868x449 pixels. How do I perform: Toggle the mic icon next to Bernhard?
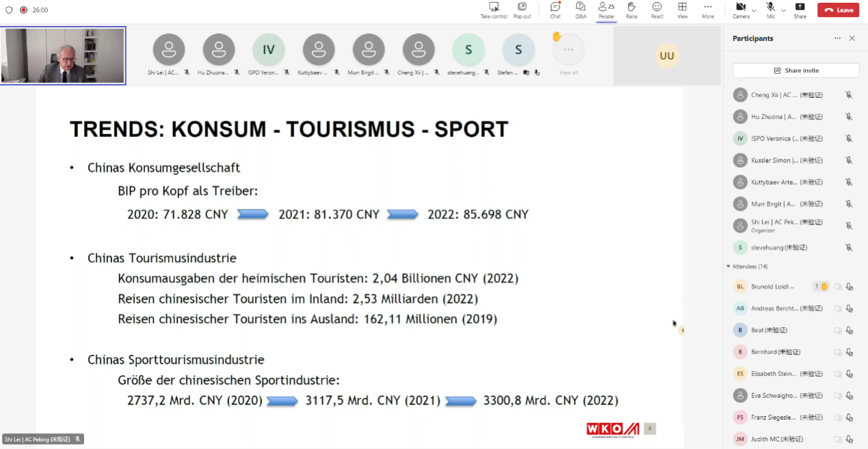click(x=849, y=352)
